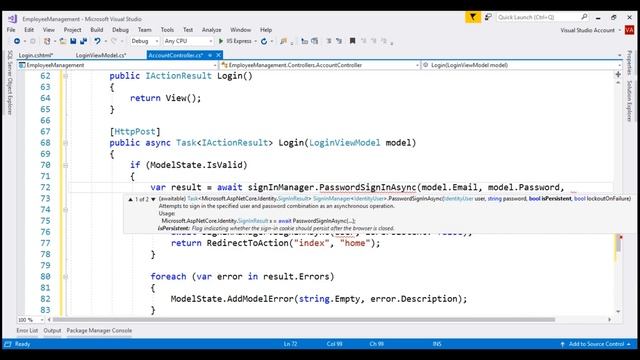Collapse the if block at line 70

tap(65, 165)
